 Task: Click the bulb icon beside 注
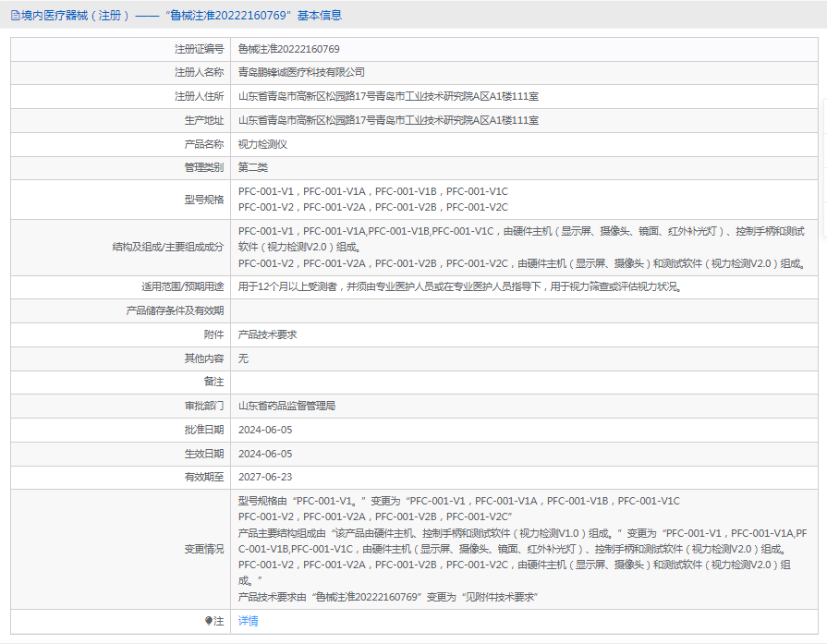click(x=209, y=621)
